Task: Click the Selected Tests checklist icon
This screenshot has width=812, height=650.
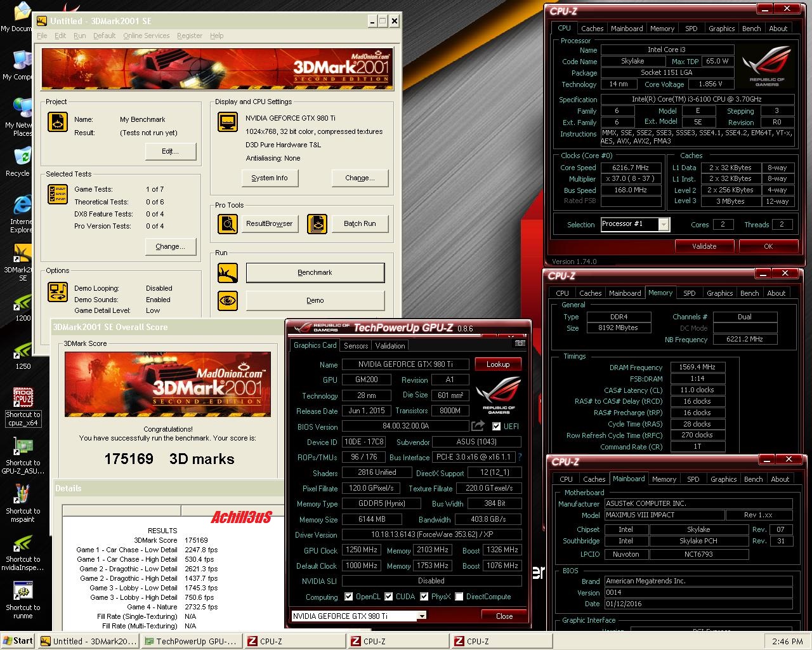Action: click(58, 194)
